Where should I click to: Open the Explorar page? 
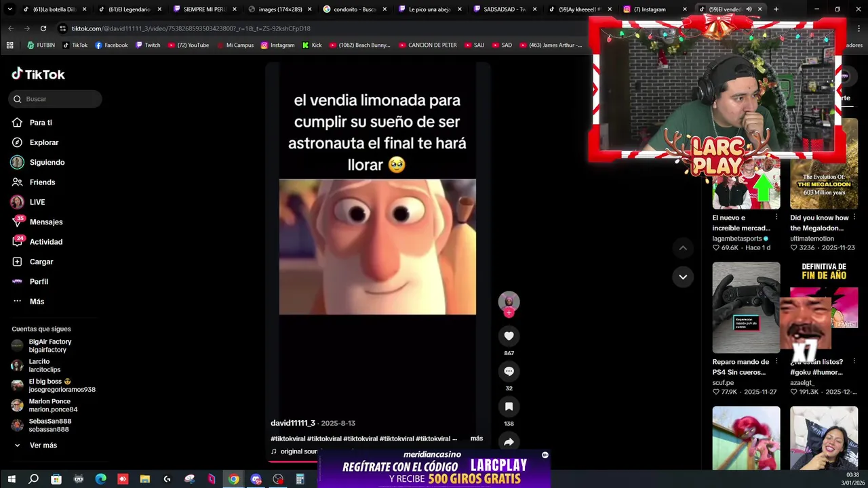point(35,142)
